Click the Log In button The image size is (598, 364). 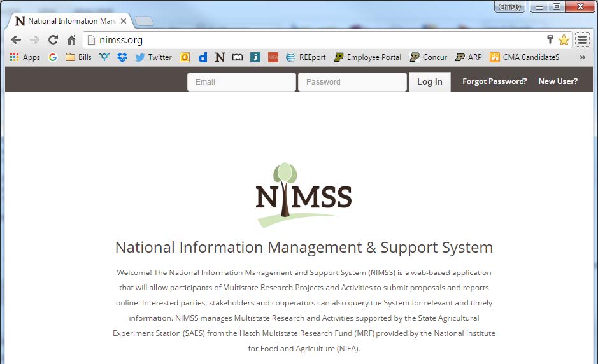[x=429, y=81]
